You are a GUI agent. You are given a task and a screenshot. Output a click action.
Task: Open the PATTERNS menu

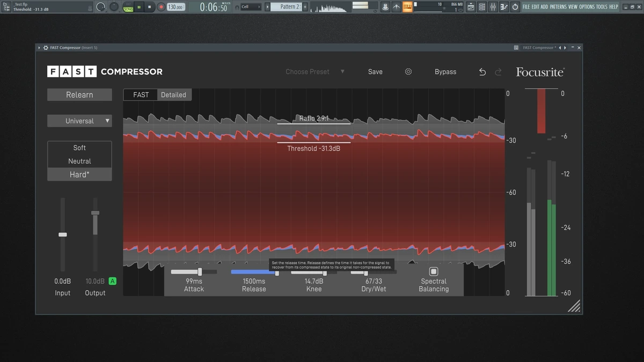[558, 7]
